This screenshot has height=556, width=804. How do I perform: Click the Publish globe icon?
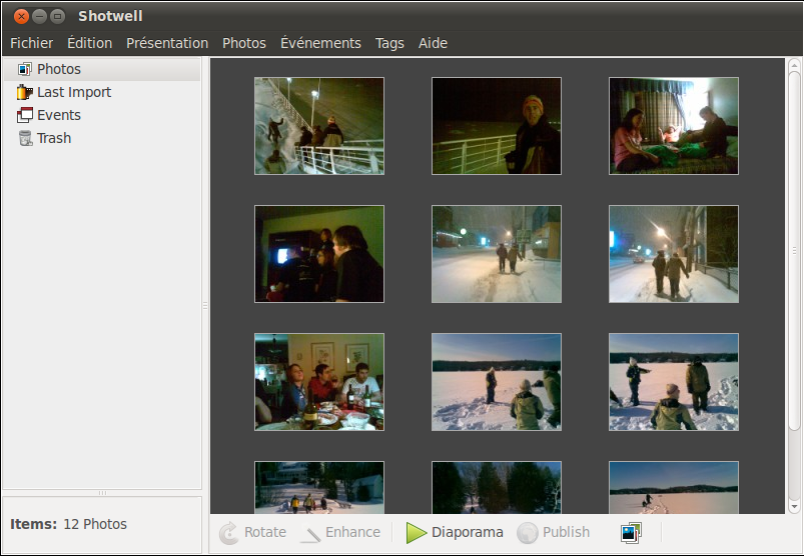point(527,533)
